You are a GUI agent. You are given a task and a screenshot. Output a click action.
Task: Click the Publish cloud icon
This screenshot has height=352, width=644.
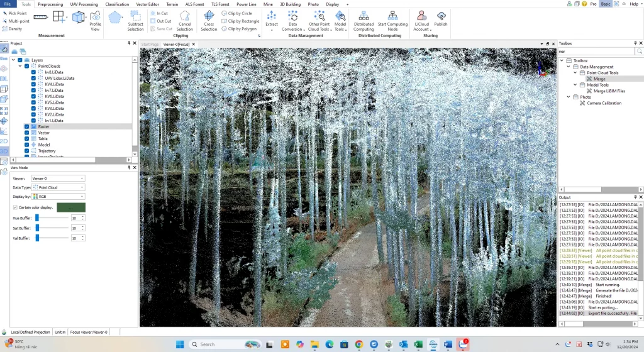pyautogui.click(x=441, y=19)
